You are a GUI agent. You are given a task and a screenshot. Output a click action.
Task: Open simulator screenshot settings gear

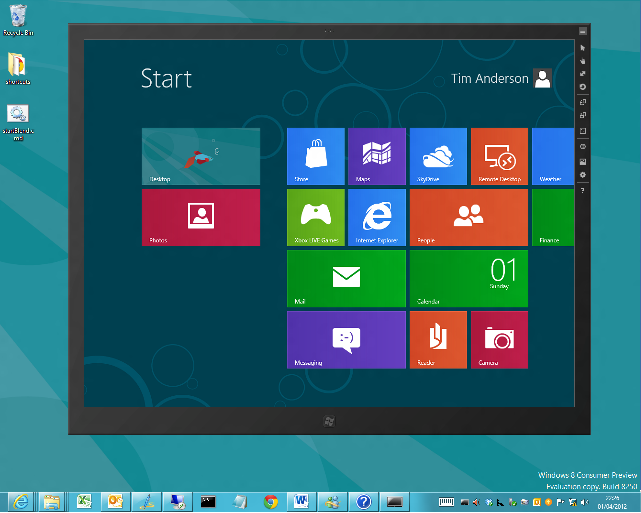[x=583, y=175]
